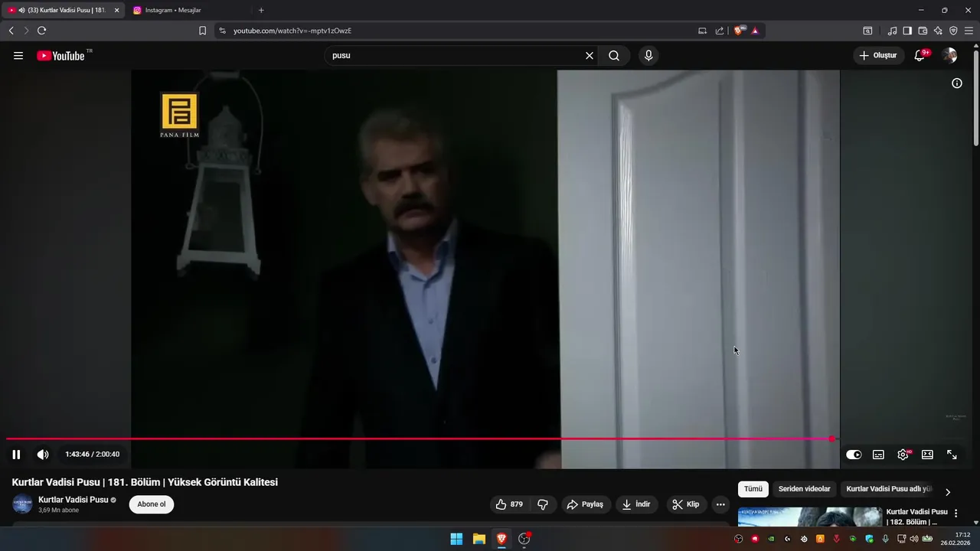Open the account avatar menu
The height and width of the screenshot is (551, 980).
[x=949, y=56]
